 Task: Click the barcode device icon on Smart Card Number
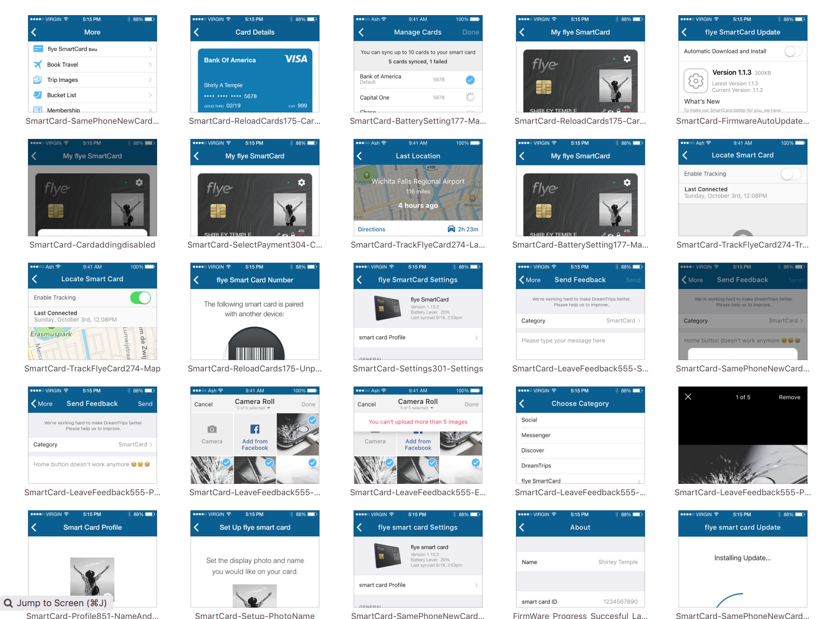coord(255,343)
